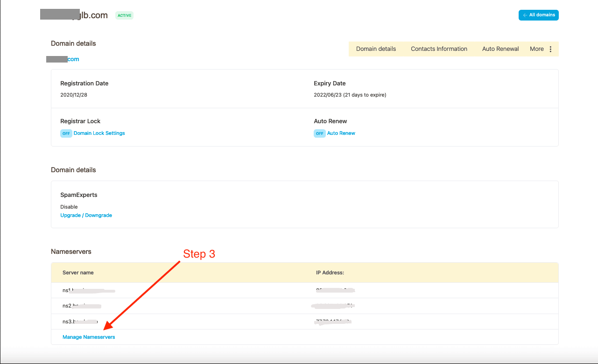
Task: Toggle the Registrar Lock OFF switch
Action: pos(66,133)
